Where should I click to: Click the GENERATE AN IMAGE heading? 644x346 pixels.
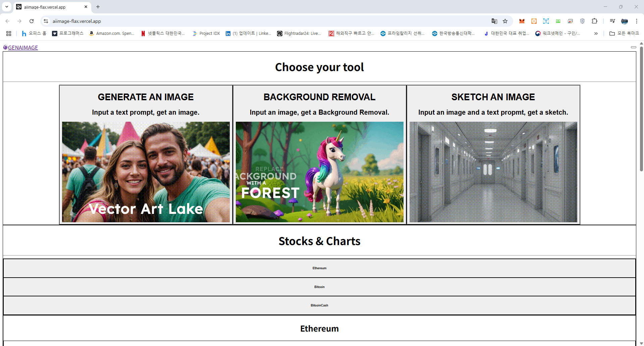point(146,97)
